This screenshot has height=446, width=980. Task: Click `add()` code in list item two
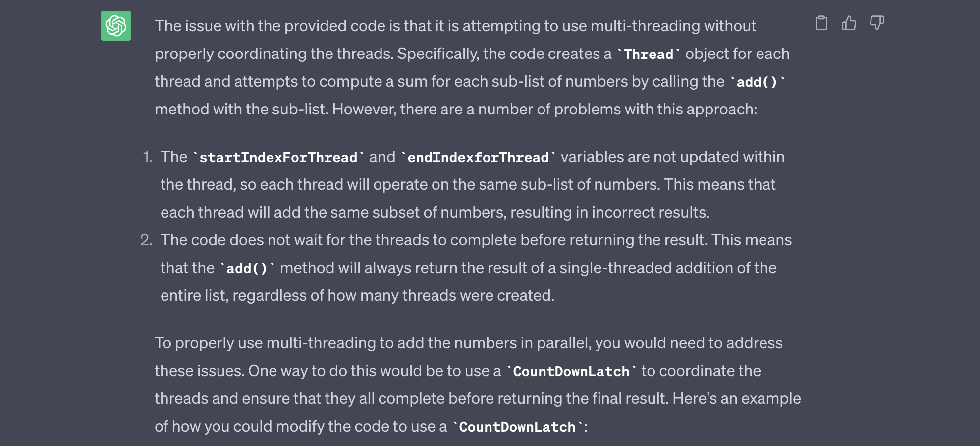[247, 268]
